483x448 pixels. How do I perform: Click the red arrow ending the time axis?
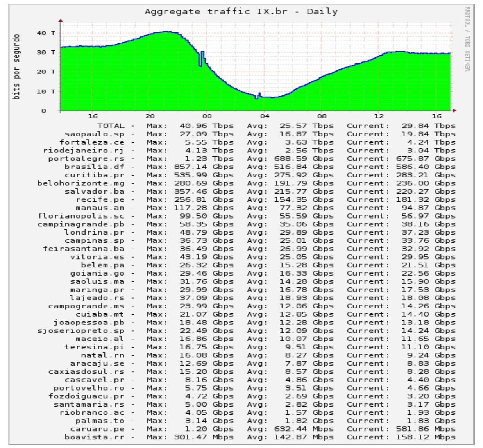coord(455,111)
